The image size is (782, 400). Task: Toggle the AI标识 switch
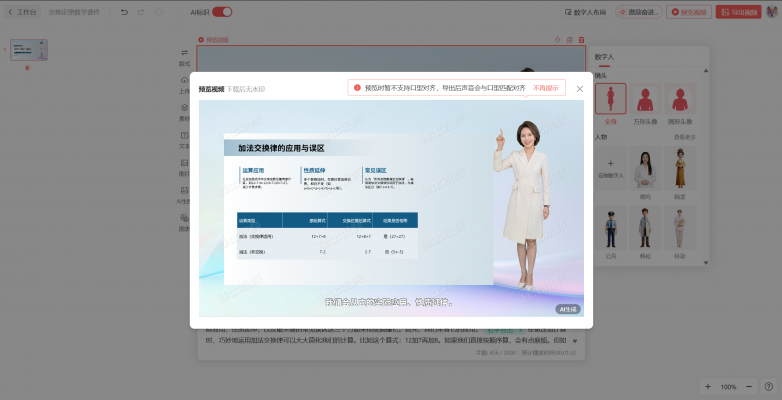[x=221, y=12]
